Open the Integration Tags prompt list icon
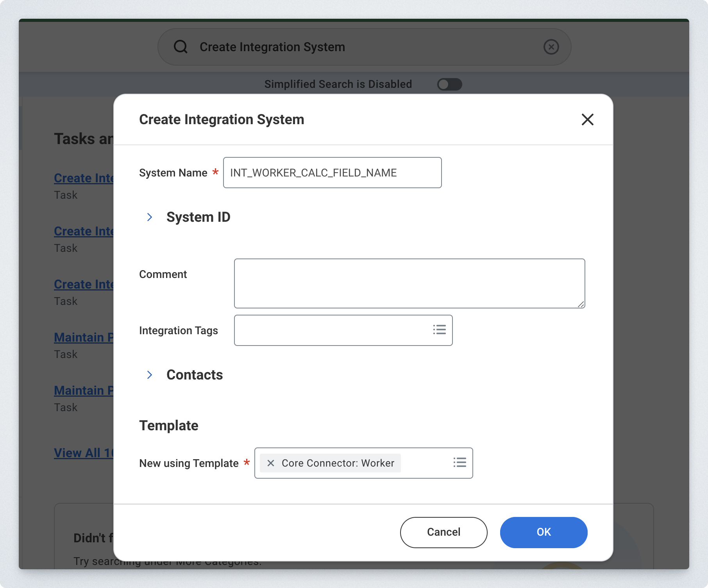Screen dimensions: 708x588 point(440,330)
